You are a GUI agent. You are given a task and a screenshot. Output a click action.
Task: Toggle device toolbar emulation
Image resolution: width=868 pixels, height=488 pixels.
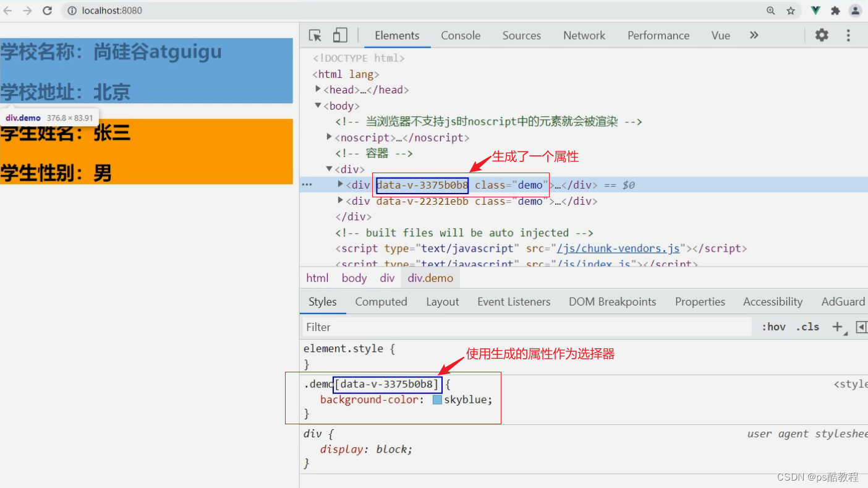[x=340, y=35]
